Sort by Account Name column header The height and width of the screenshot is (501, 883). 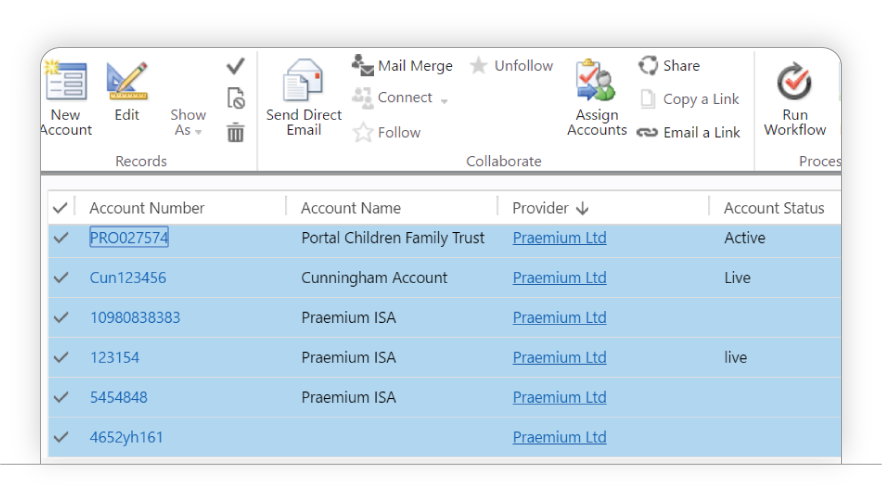tap(350, 208)
